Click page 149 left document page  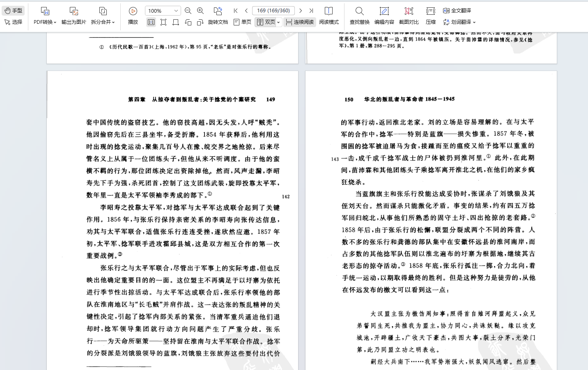(172, 220)
